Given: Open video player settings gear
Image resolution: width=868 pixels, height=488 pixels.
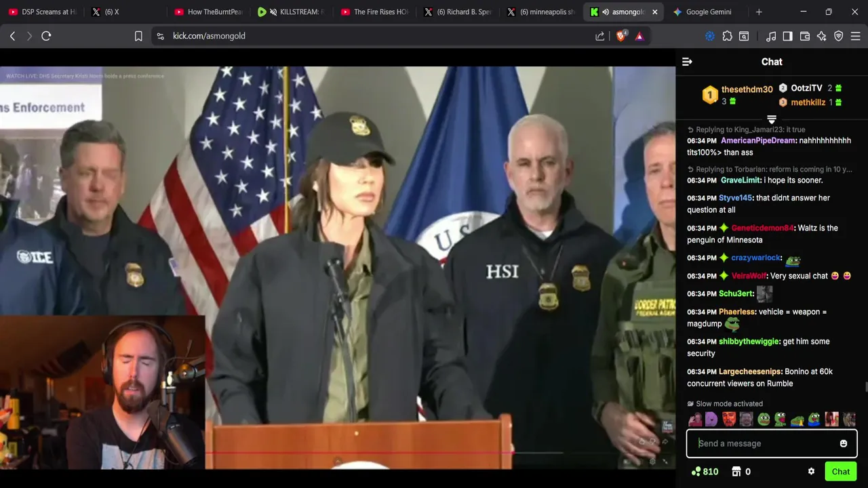Looking at the screenshot, I should pyautogui.click(x=652, y=462).
